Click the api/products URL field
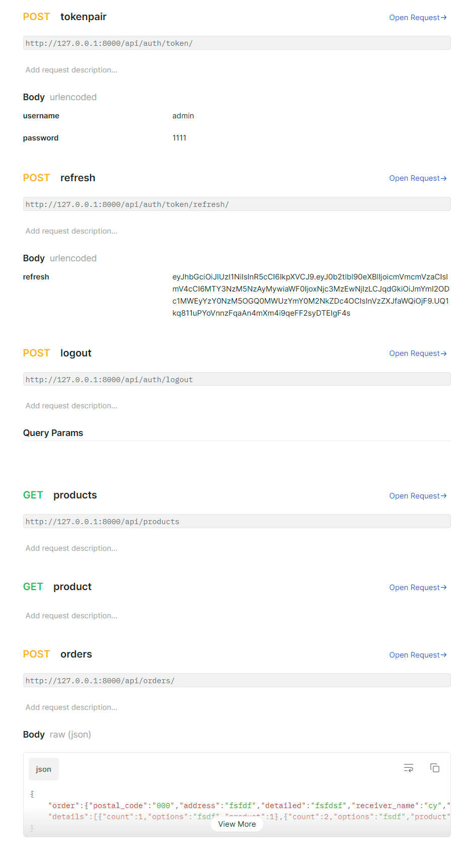Screen dimensions: 461x868 point(237,522)
